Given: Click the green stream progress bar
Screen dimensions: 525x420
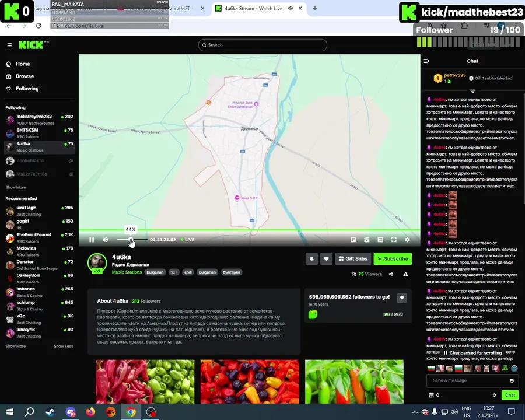Looking at the screenshot, I should click(x=250, y=230).
